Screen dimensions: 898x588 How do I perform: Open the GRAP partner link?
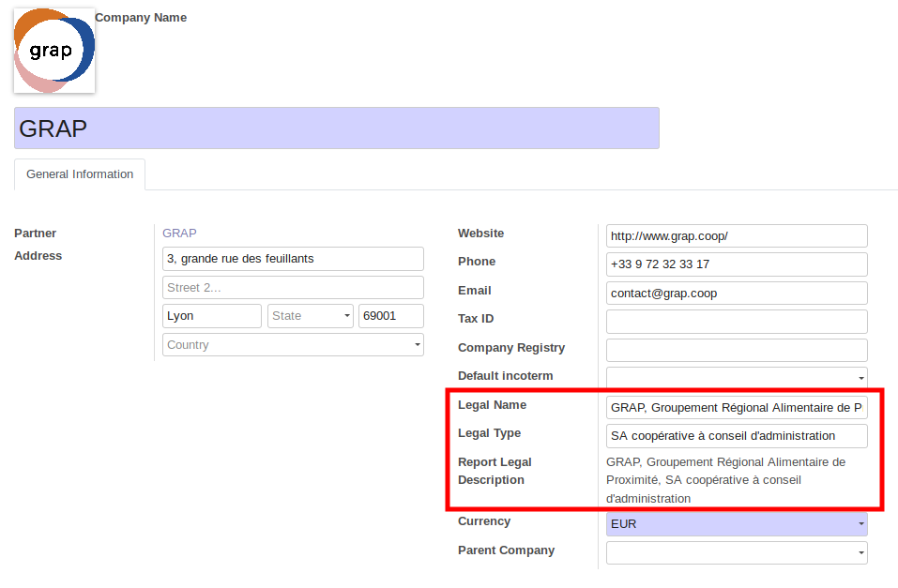click(179, 233)
